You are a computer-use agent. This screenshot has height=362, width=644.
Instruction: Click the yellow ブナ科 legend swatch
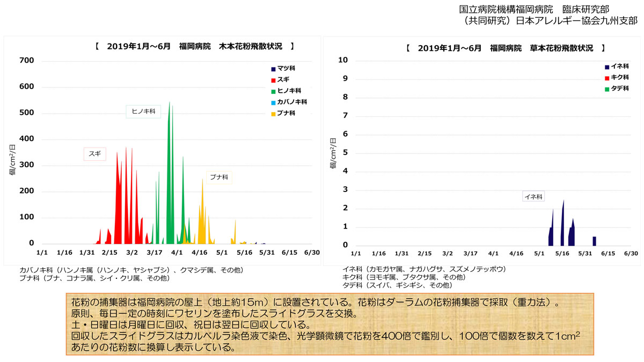273,114
